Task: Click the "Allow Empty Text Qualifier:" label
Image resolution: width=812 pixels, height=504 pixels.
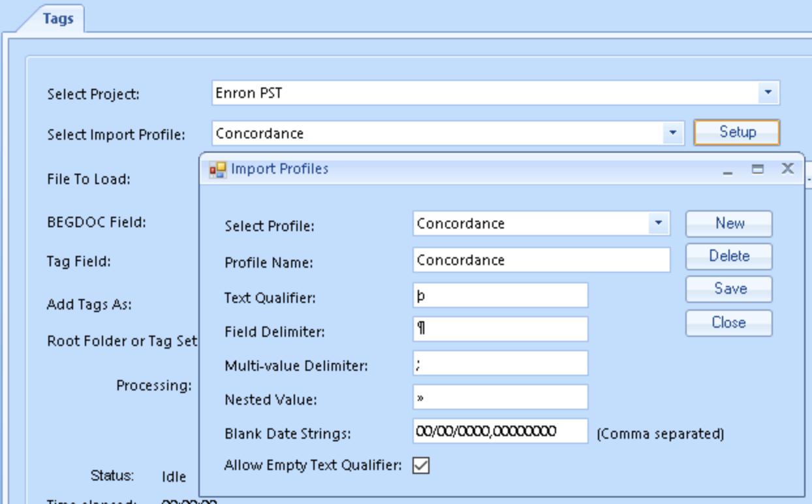Action: point(313,465)
